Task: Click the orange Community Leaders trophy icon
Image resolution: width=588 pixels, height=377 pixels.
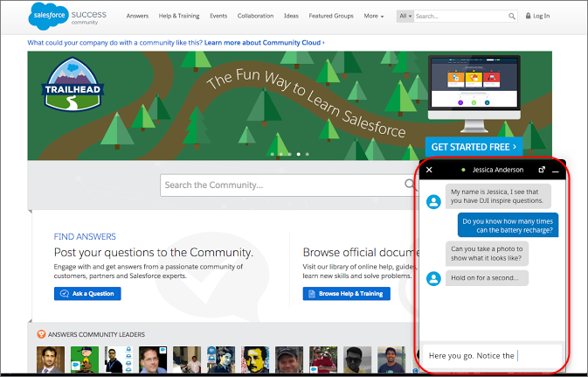Action: [41, 334]
